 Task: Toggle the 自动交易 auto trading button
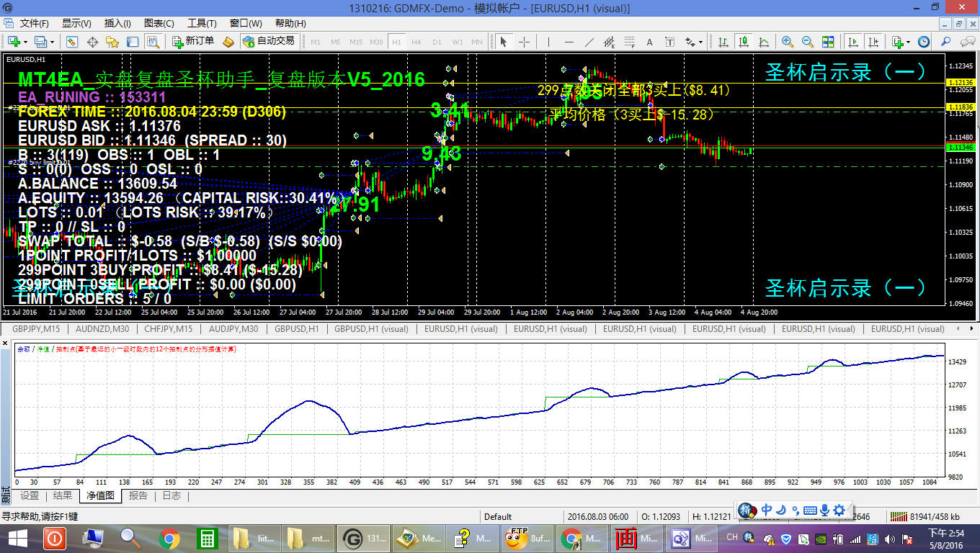[269, 42]
